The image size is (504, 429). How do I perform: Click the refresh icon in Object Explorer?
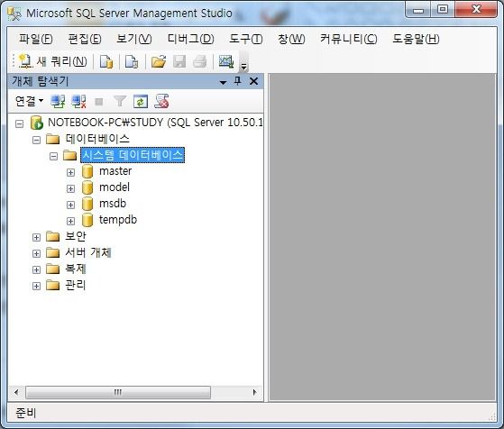pos(141,102)
